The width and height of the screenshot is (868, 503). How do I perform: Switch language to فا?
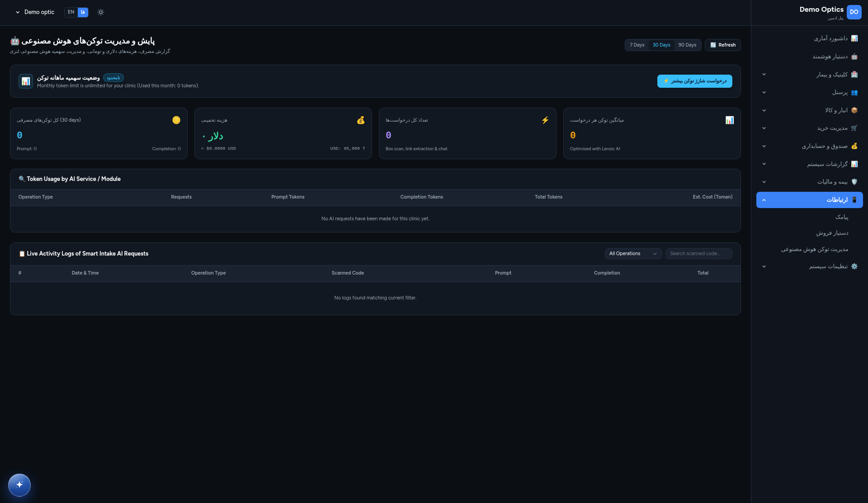(x=83, y=12)
